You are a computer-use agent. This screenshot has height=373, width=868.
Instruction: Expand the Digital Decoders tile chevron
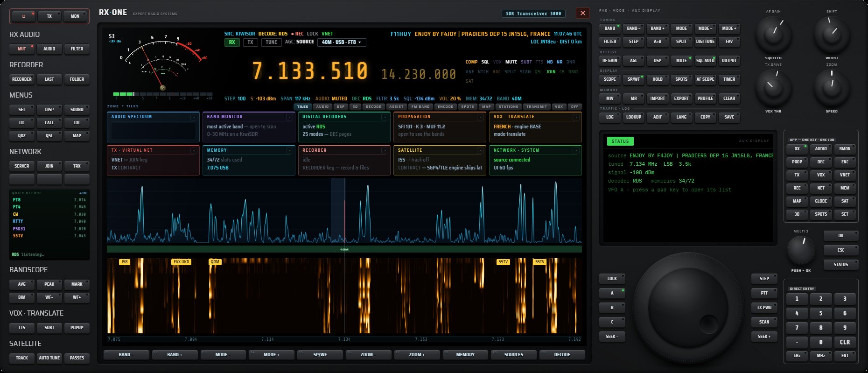click(x=385, y=117)
